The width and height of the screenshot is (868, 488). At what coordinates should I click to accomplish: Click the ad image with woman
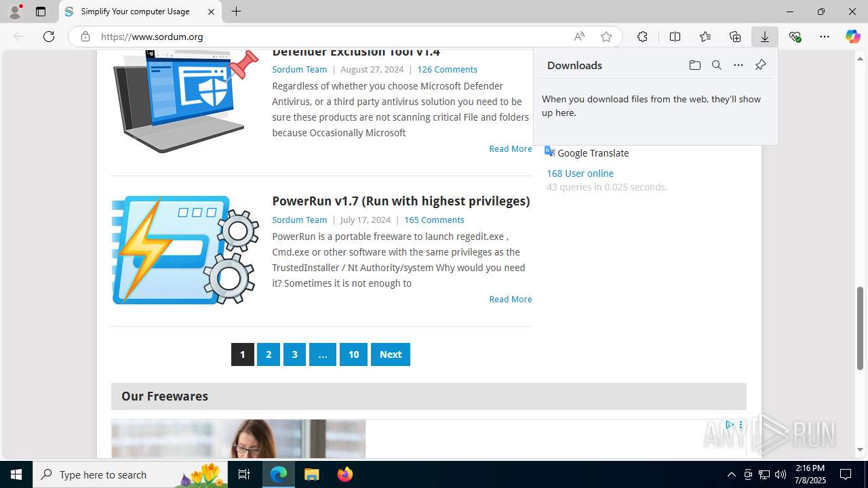click(239, 439)
